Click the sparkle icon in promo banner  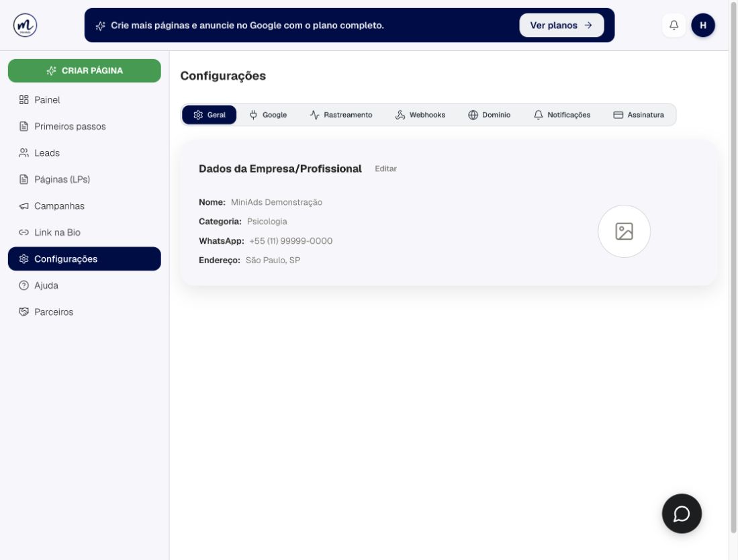[100, 26]
